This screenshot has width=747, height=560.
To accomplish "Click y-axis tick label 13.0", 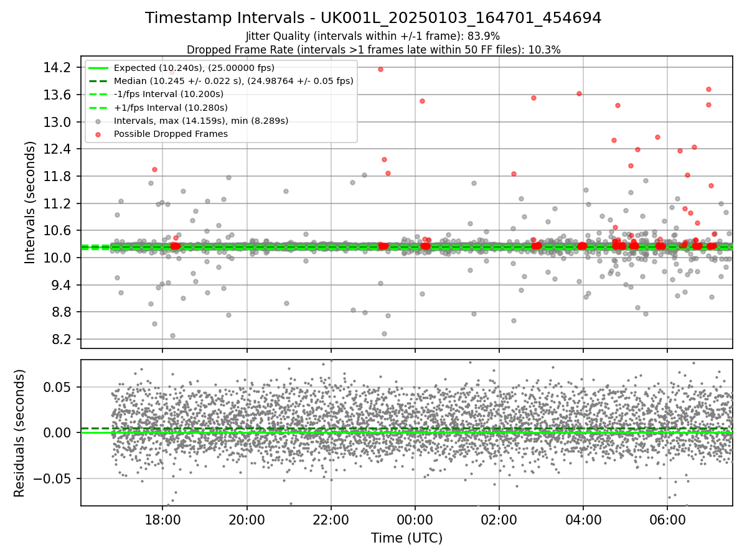I will pos(57,121).
